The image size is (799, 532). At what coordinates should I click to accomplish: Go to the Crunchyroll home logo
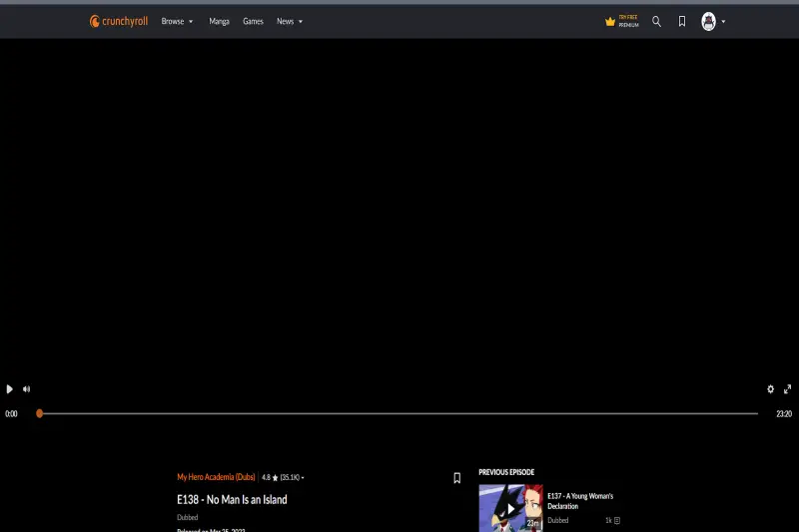tap(119, 21)
